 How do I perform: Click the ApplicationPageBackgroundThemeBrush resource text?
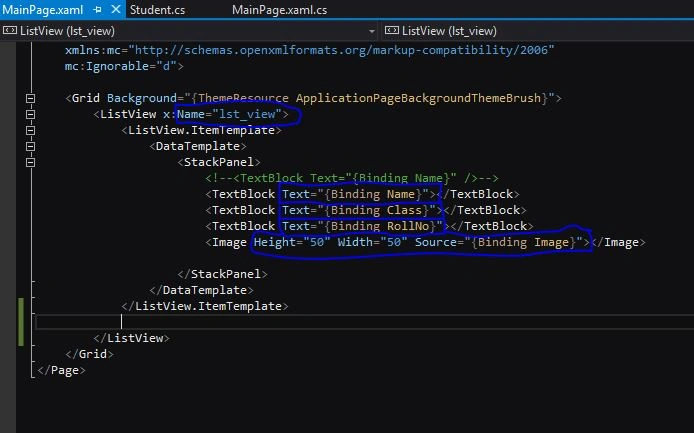point(418,98)
